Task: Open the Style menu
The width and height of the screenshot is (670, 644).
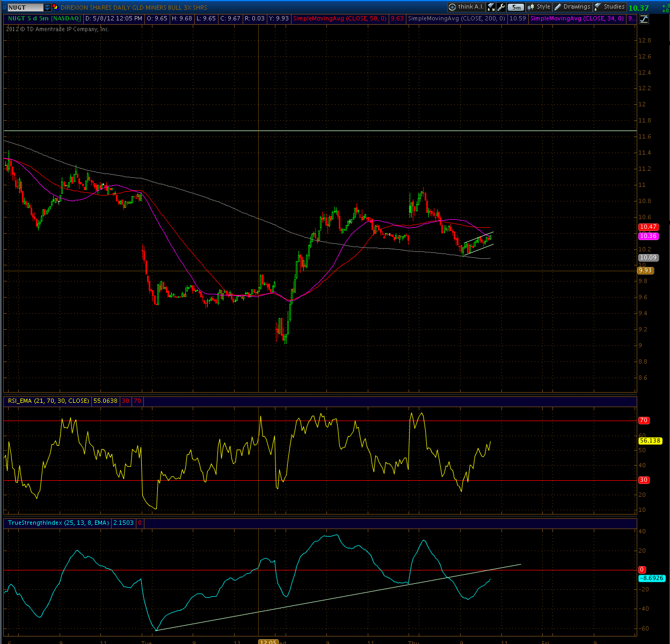Action: pos(538,7)
